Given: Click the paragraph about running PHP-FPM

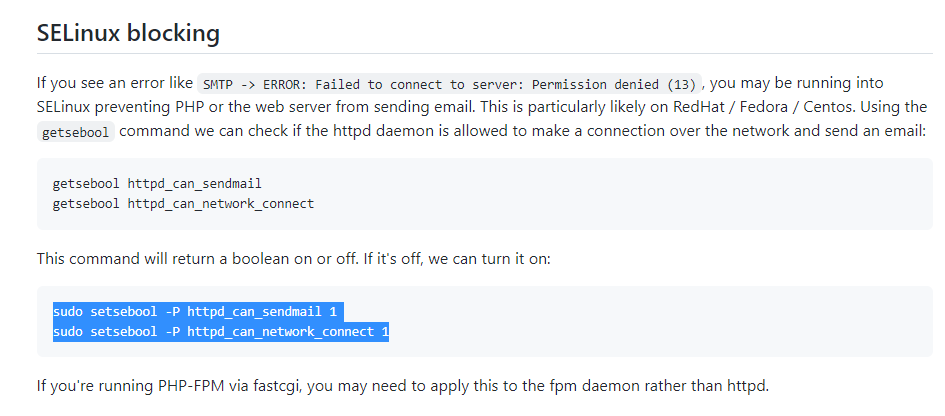Looking at the screenshot, I should [403, 385].
